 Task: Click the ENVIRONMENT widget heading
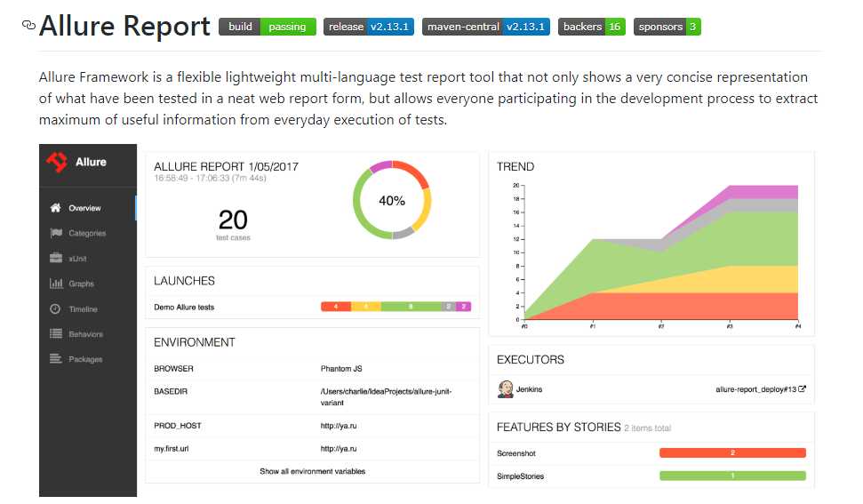[x=195, y=343]
